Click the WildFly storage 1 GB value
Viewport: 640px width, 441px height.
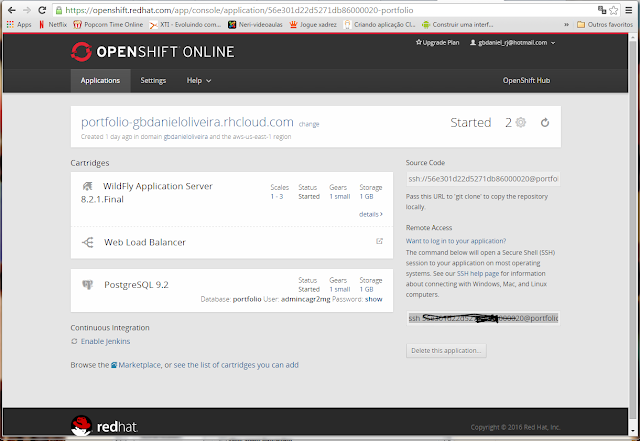[366, 196]
